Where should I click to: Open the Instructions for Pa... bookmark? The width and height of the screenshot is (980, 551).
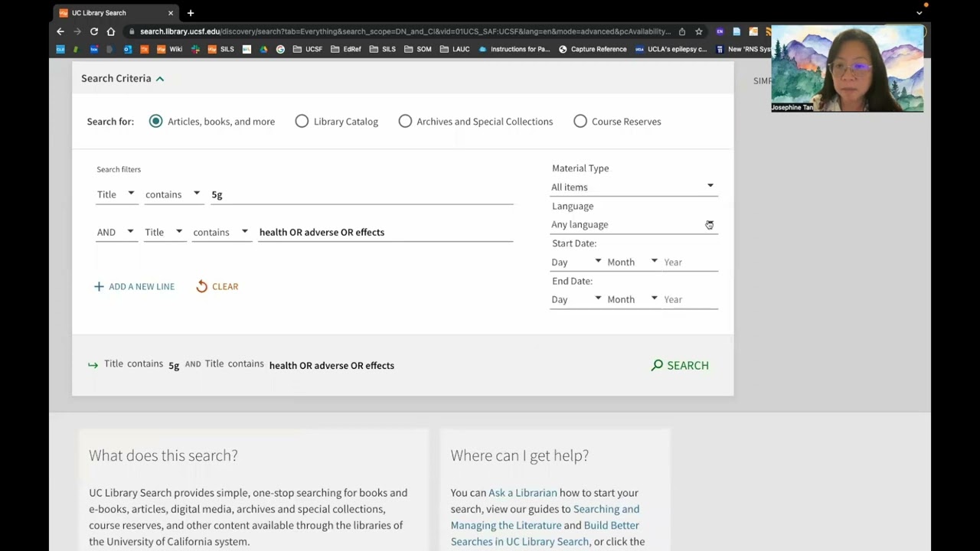(514, 49)
